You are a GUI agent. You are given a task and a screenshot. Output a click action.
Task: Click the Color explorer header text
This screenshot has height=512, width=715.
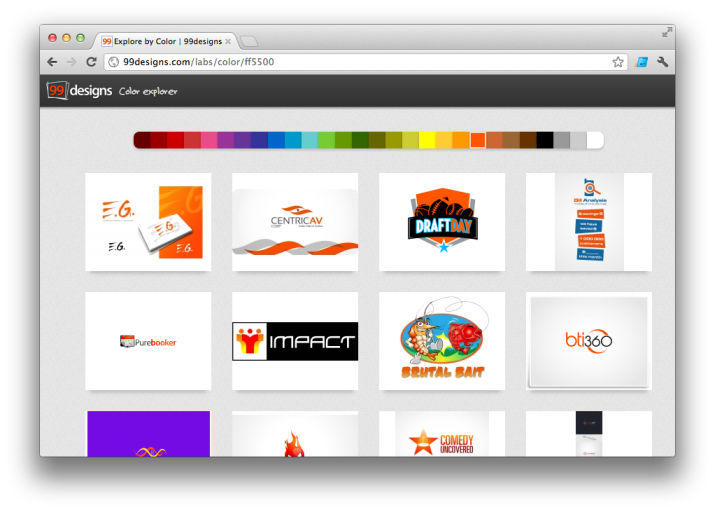(148, 91)
